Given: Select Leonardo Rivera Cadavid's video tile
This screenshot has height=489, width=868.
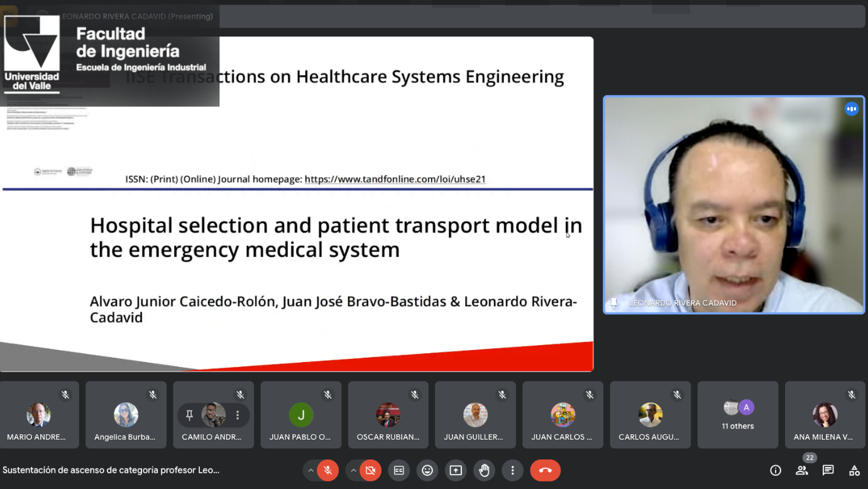Looking at the screenshot, I should point(733,204).
